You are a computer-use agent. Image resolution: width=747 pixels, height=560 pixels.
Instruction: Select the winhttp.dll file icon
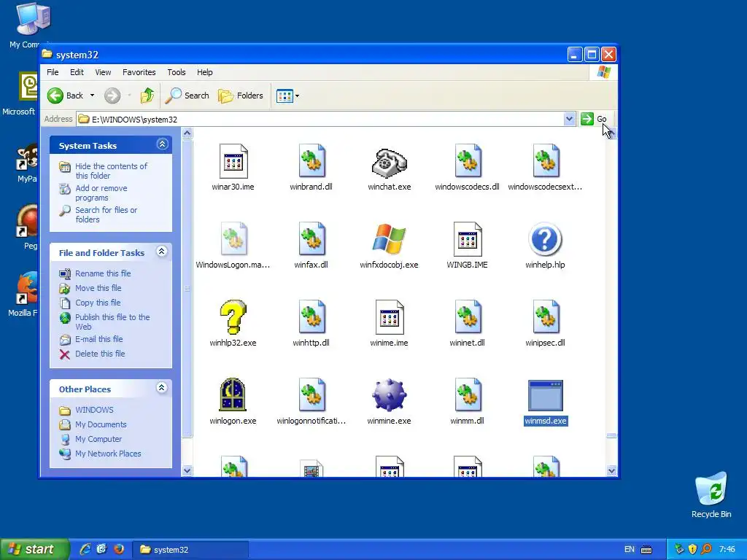[x=311, y=317]
